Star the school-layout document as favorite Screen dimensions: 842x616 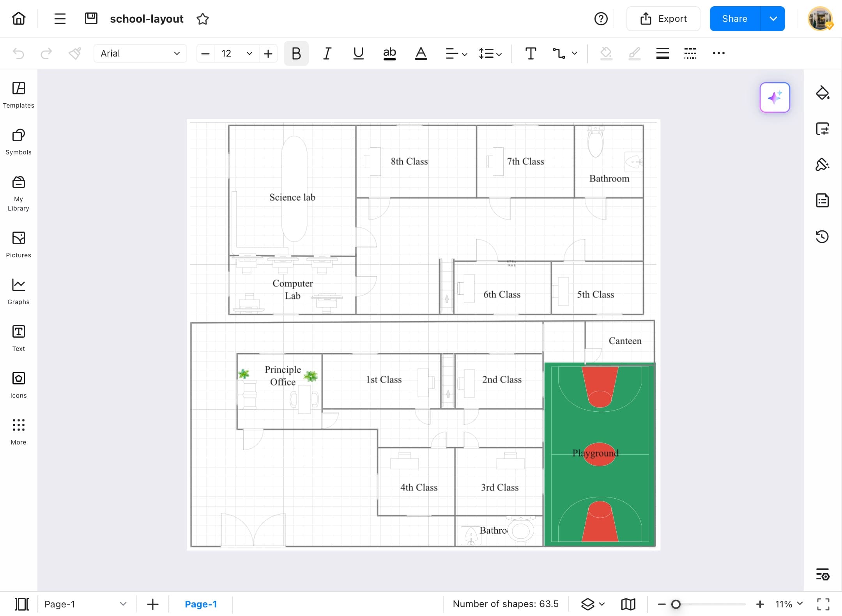203,19
